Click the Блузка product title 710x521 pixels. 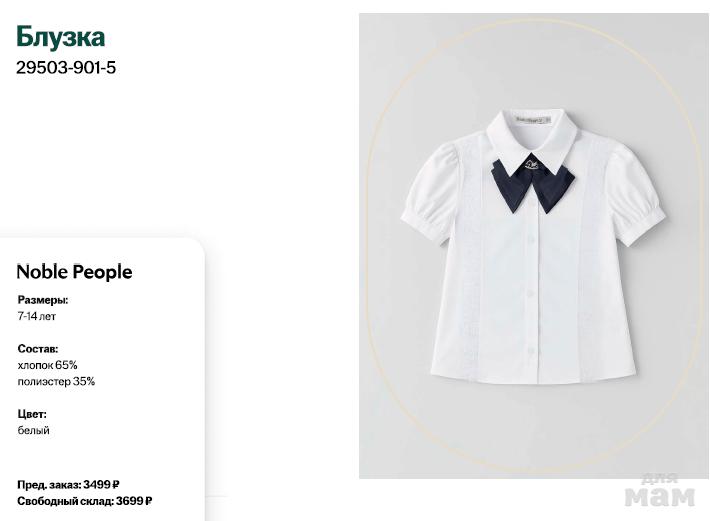click(x=60, y=37)
